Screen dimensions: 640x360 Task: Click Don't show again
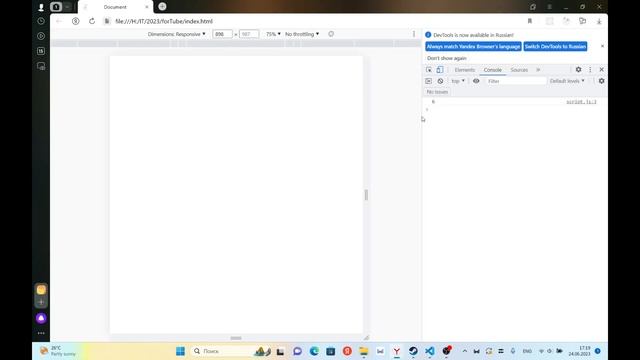click(447, 58)
